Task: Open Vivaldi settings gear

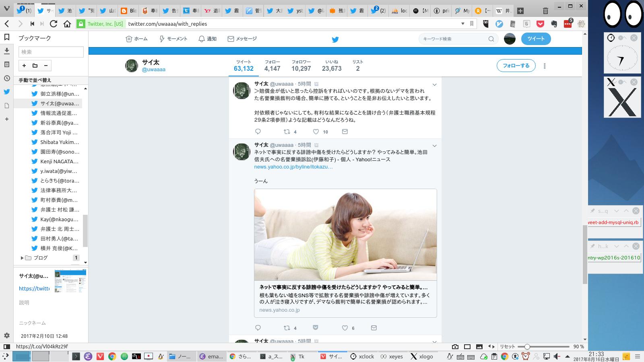Action: coord(7,335)
